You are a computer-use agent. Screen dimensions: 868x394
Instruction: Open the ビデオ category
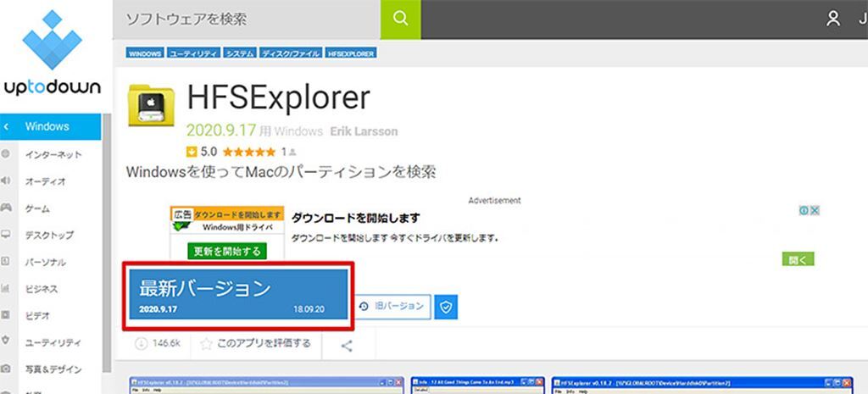(37, 315)
